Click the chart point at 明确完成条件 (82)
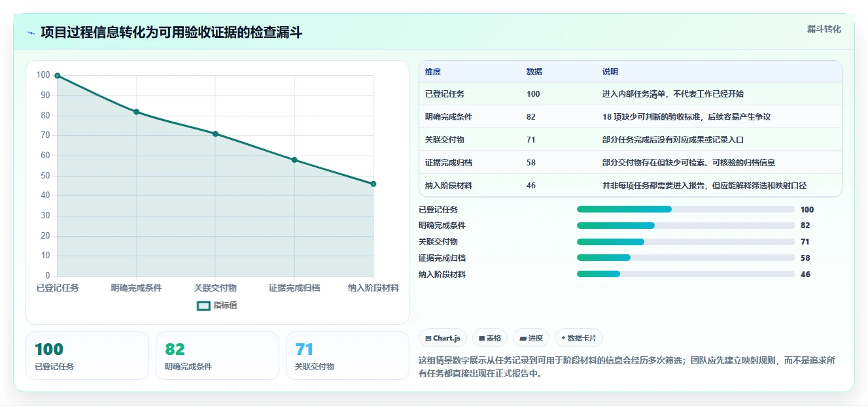The height and width of the screenshot is (406, 868). (x=137, y=112)
